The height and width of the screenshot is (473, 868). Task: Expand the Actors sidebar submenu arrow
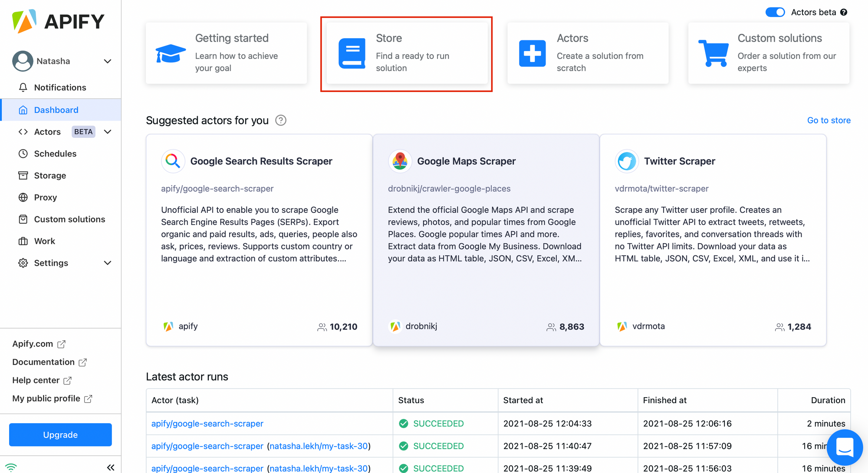[108, 132]
